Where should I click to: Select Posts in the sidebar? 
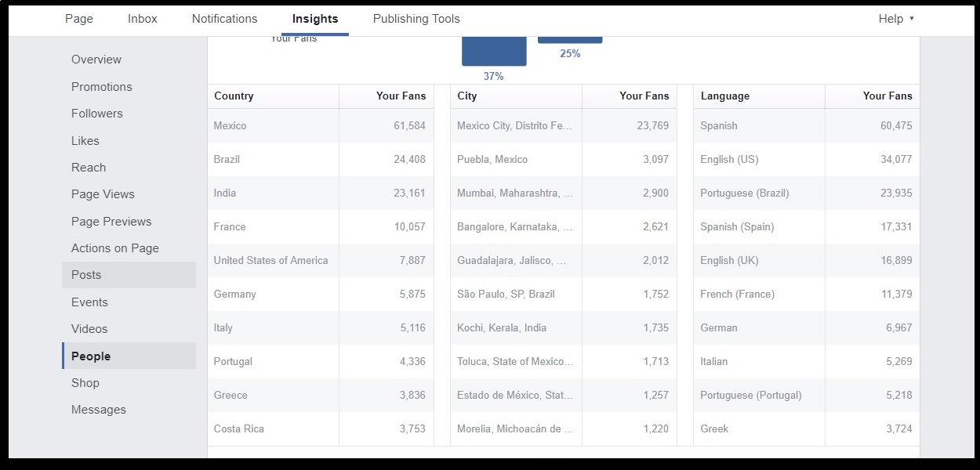[129, 275]
